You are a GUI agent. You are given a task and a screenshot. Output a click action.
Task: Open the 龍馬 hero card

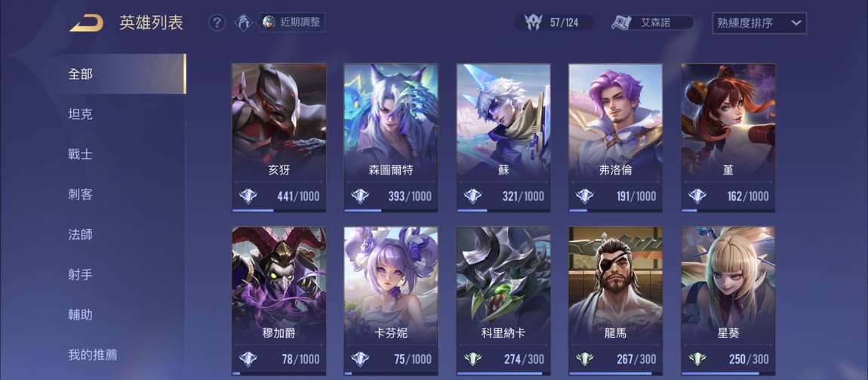tap(616, 301)
